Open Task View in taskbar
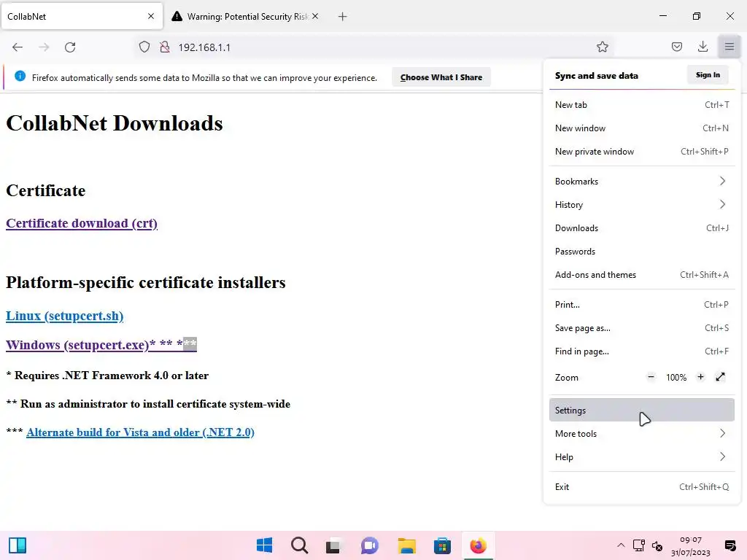The width and height of the screenshot is (747, 560). point(333,545)
